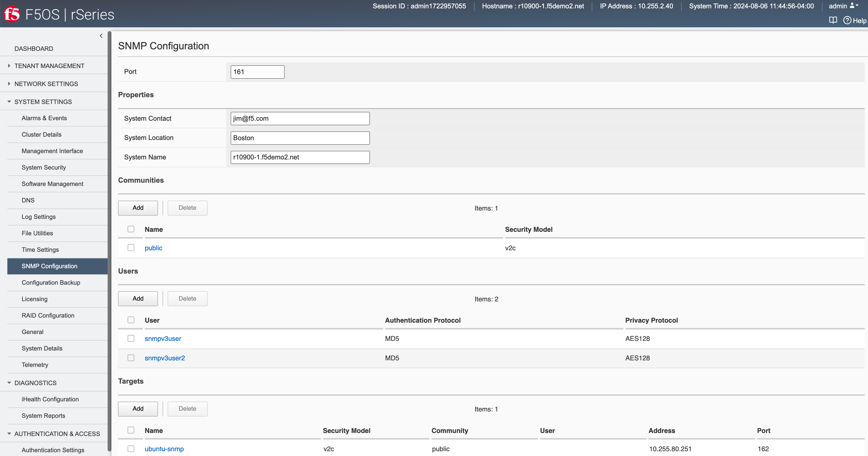This screenshot has height=456, width=868.
Task: Open the snmpv3user2 link
Action: (165, 358)
